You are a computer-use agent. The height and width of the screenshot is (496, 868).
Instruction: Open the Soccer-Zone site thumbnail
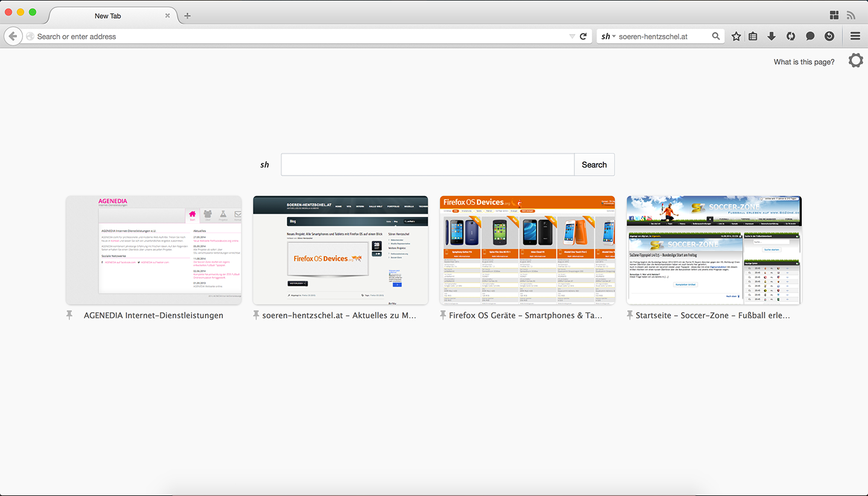[x=714, y=250]
